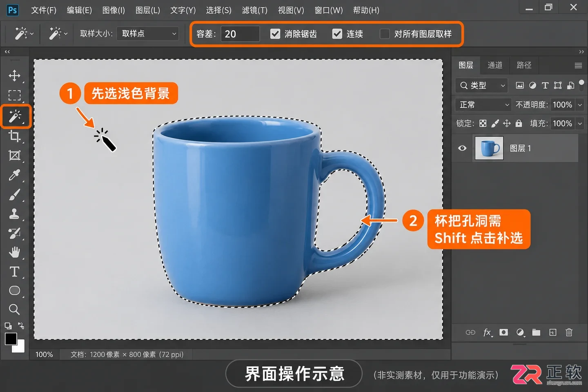Open 不透明度 slider arrow
The image size is (588, 392).
[580, 105]
